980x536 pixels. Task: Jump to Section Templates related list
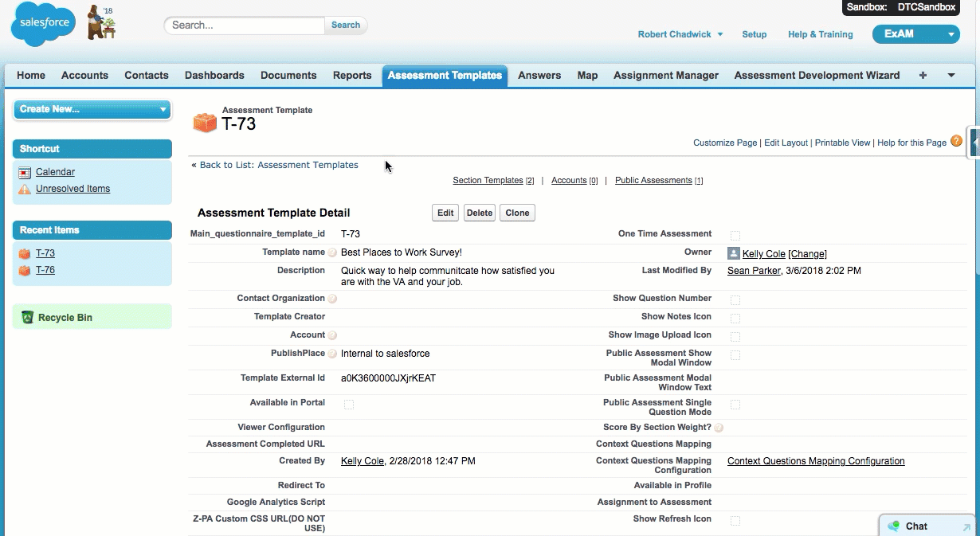(488, 181)
